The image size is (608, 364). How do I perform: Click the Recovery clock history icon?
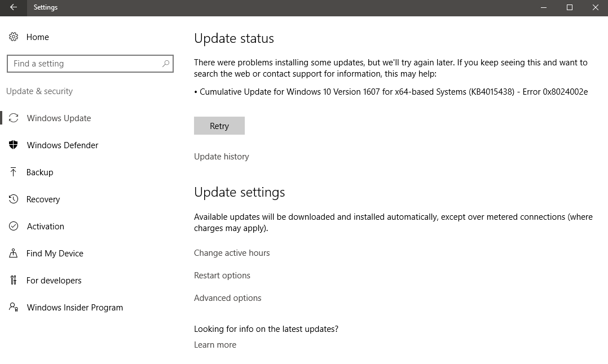[14, 199]
